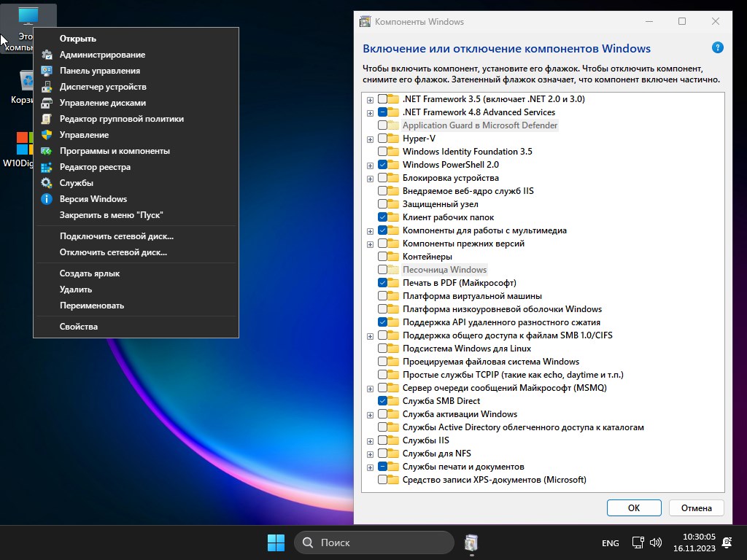Click the Start button on the taskbar
This screenshot has width=747, height=560.
(x=276, y=542)
